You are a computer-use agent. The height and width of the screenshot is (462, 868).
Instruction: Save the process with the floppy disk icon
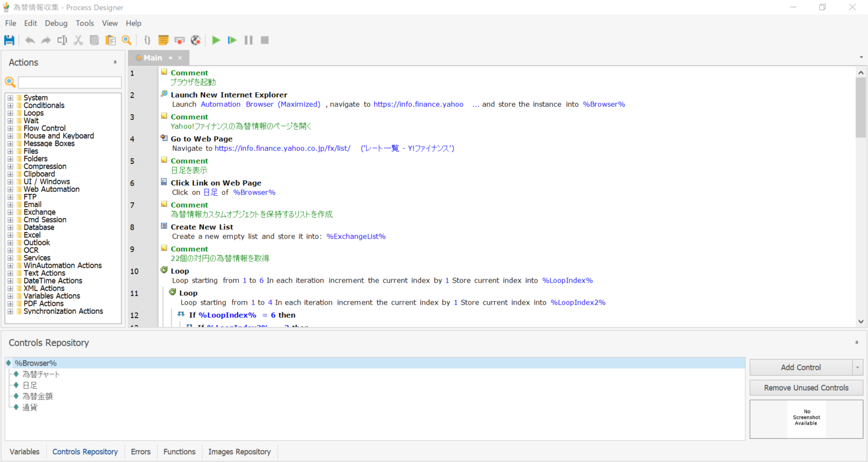coord(9,40)
